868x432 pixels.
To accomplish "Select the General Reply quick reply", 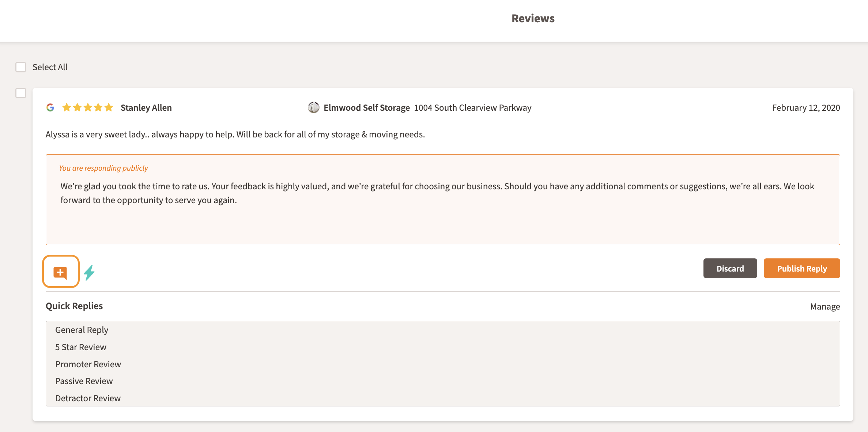I will [x=82, y=330].
